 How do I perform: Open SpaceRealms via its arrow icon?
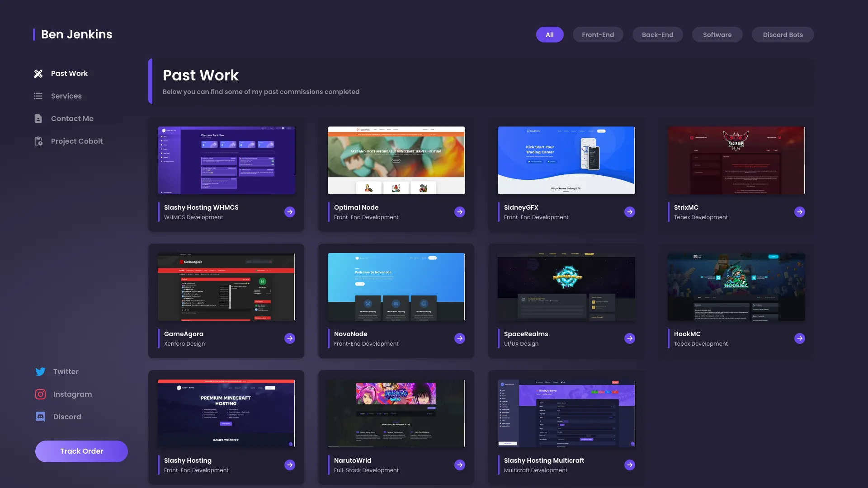point(630,338)
